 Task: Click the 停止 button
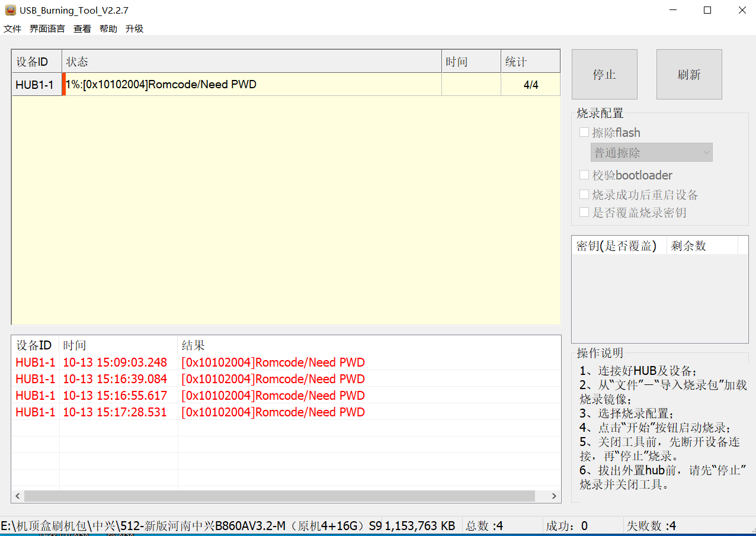(604, 74)
